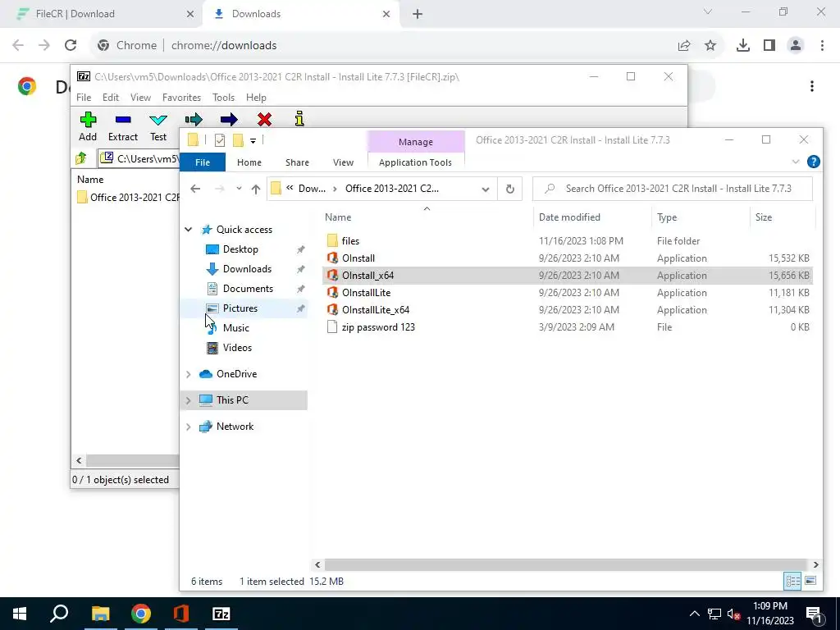The width and height of the screenshot is (840, 630).
Task: Click Explorer horizontal scrollbar right arrow
Action: pos(816,564)
